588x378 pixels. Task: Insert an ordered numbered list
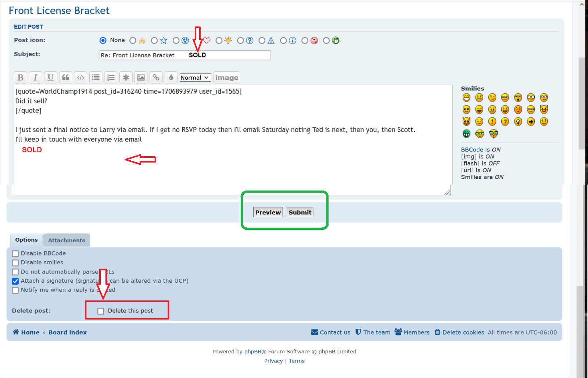111,78
